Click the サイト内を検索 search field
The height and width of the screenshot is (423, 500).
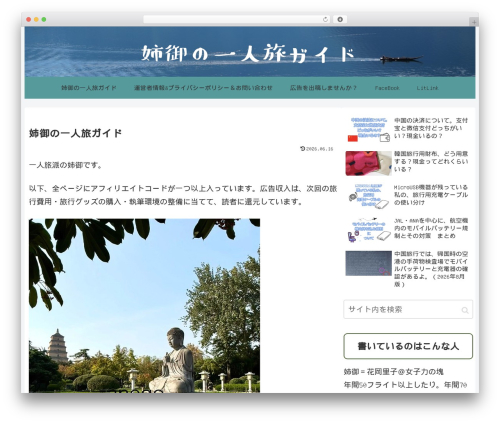pos(408,310)
